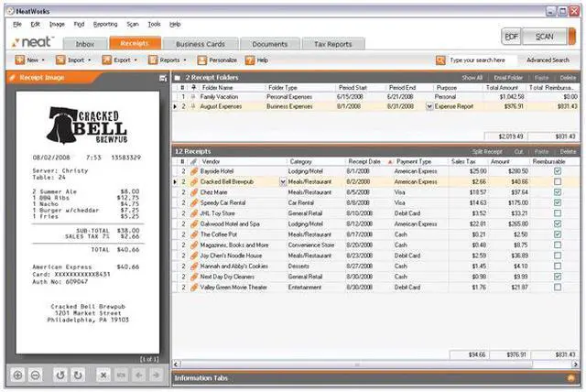Open the Import dropdown in the toolbar
Image resolution: width=586 pixels, height=392 pixels.
73,60
